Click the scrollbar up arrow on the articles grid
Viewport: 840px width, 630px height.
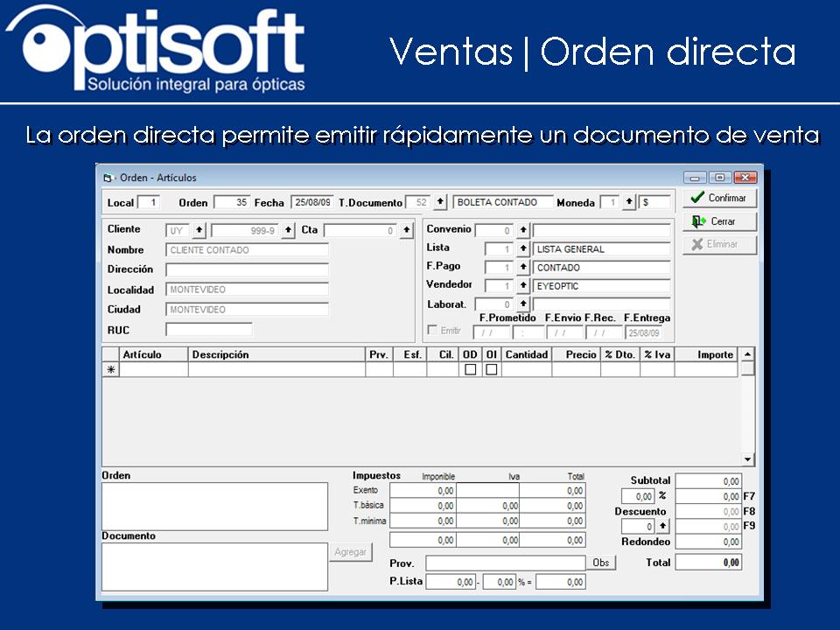(748, 354)
